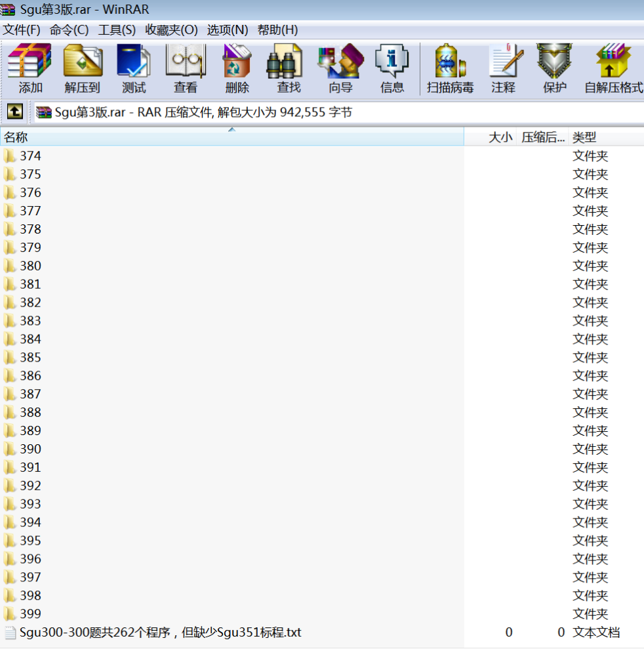Select folder 392
644x649 pixels.
click(x=30, y=486)
